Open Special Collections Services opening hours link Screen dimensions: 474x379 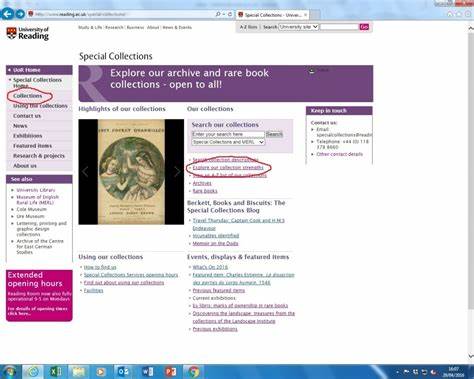[x=131, y=275]
